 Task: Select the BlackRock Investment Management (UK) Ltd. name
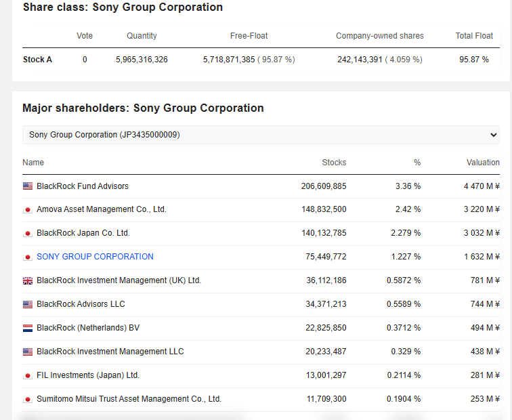tap(119, 280)
